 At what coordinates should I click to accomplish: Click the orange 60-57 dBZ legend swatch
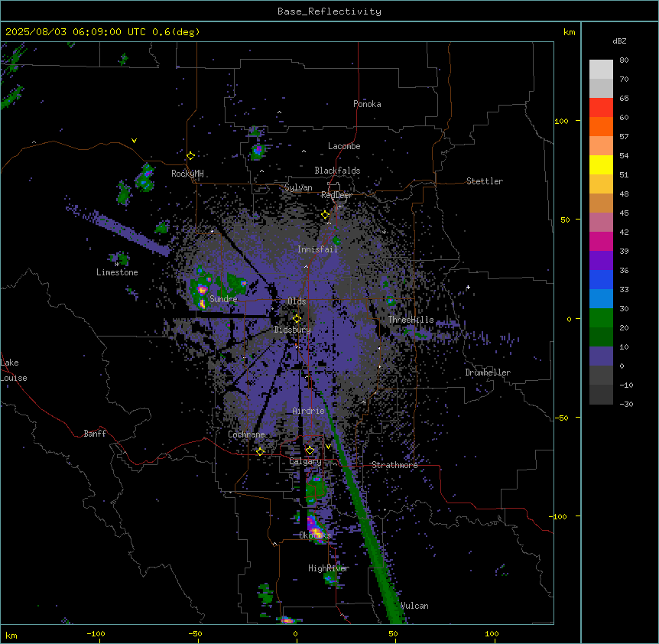click(601, 126)
